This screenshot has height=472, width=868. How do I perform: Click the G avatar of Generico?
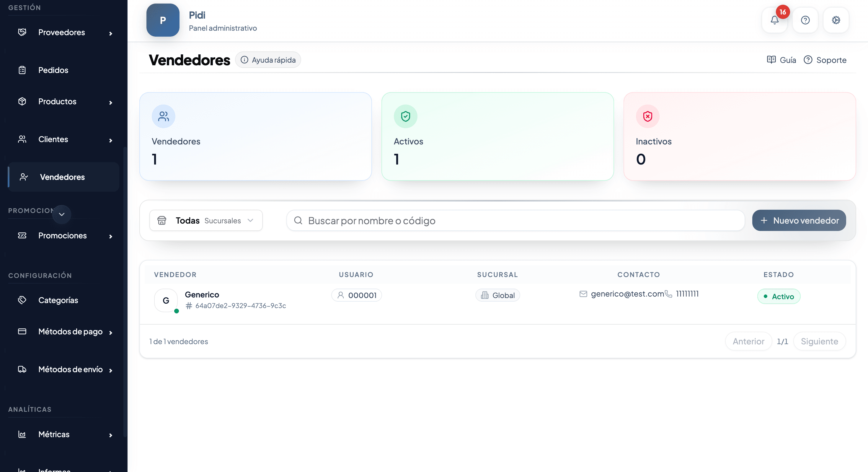[x=166, y=300]
